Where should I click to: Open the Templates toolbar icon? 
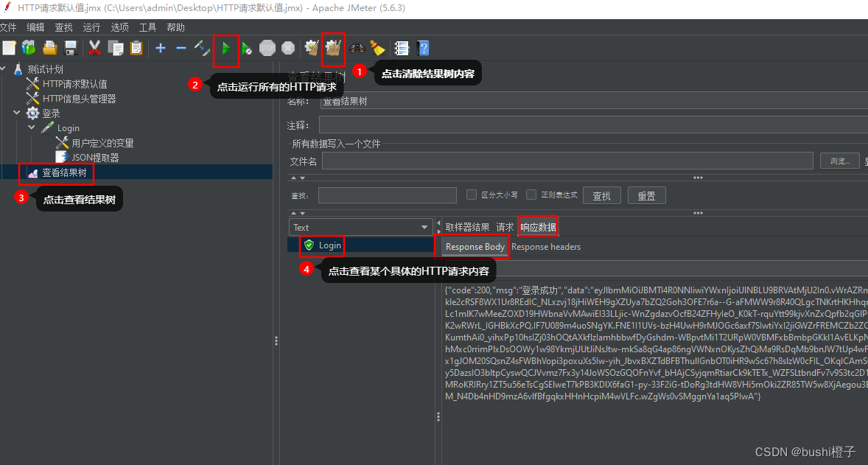pyautogui.click(x=29, y=48)
